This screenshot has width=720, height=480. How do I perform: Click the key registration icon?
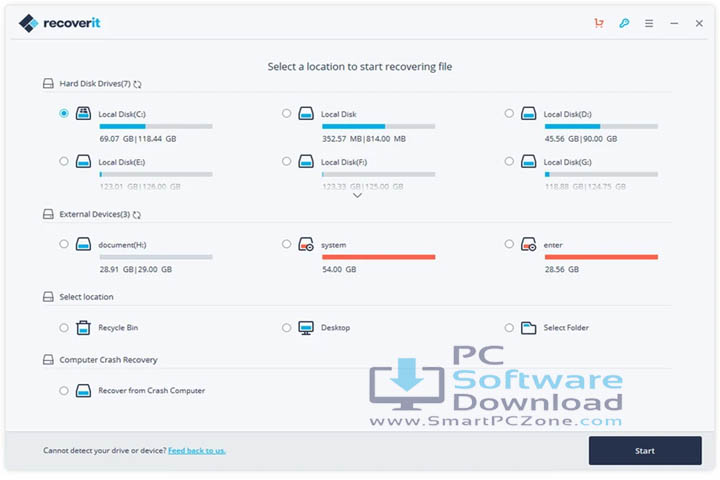[x=624, y=23]
